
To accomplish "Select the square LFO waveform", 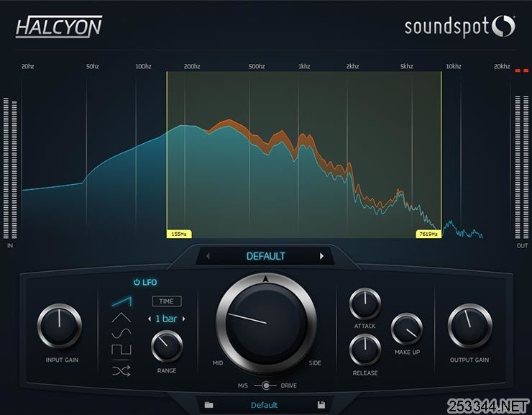I will click(121, 349).
